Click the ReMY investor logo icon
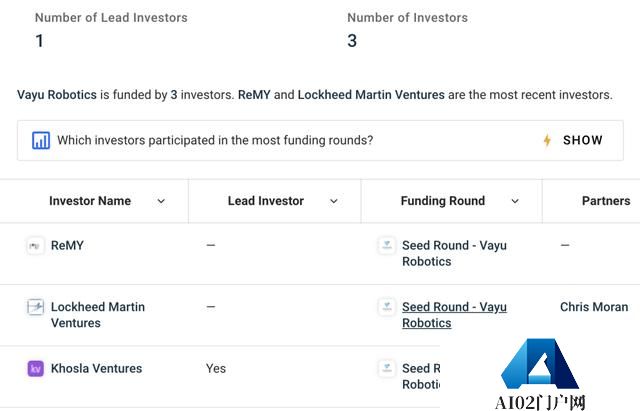 point(35,246)
